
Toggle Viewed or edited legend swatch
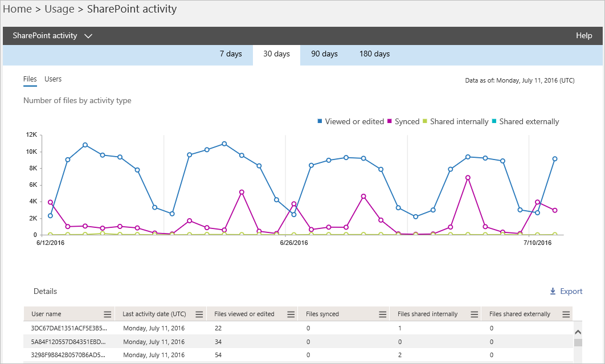tap(320, 121)
